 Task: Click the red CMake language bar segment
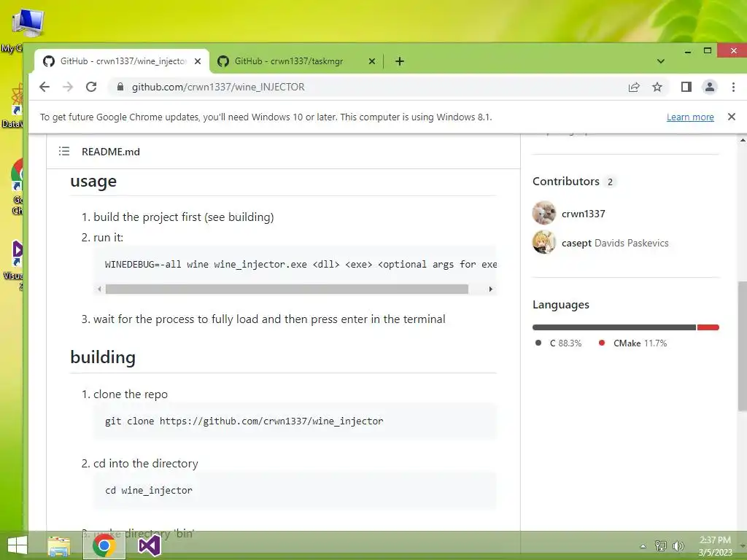pyautogui.click(x=708, y=327)
